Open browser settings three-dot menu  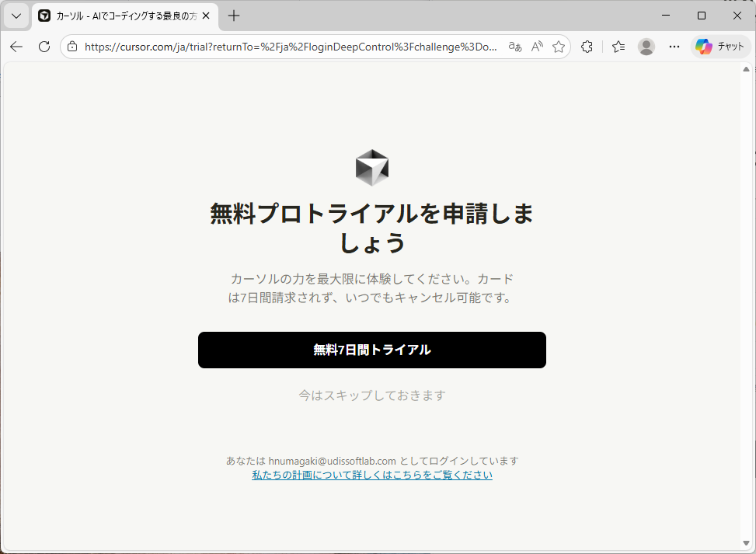pyautogui.click(x=674, y=47)
